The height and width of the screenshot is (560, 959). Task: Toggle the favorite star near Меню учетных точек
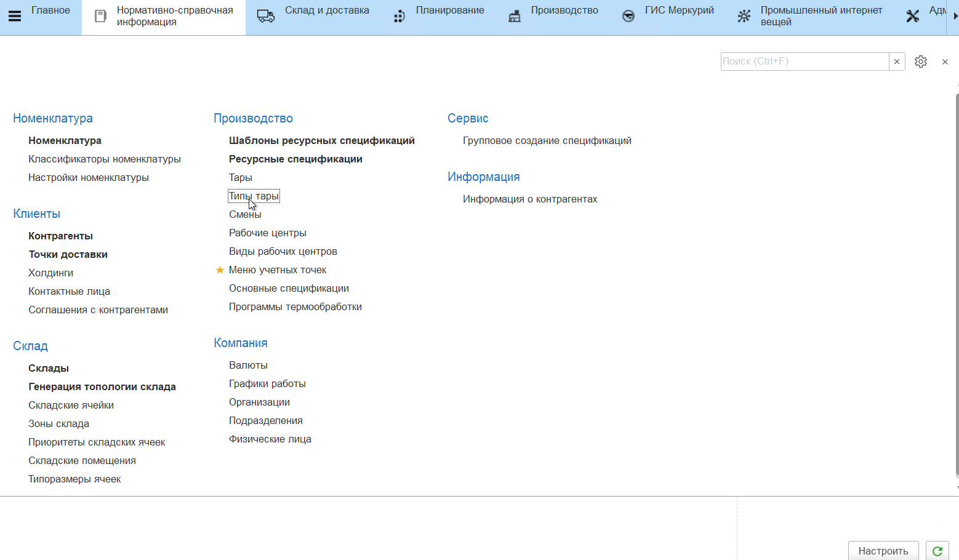220,270
